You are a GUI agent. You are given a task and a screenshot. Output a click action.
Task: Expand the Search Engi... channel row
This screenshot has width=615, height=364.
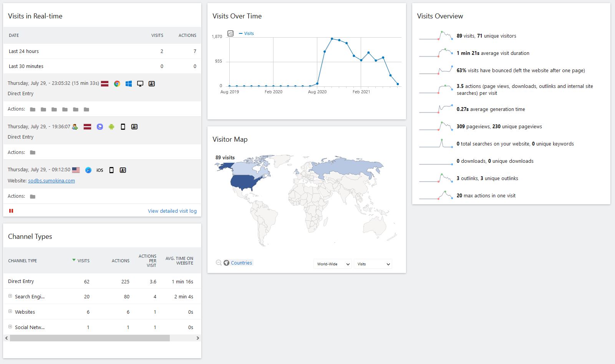point(10,296)
